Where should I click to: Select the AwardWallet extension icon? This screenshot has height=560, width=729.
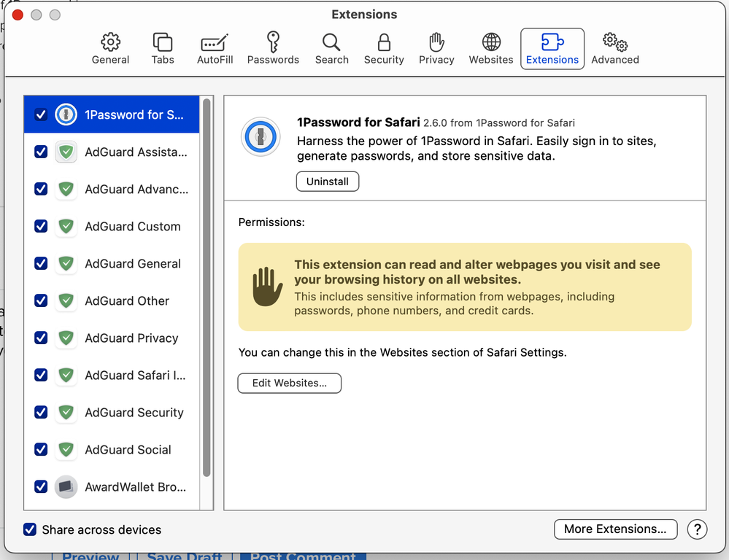click(66, 486)
